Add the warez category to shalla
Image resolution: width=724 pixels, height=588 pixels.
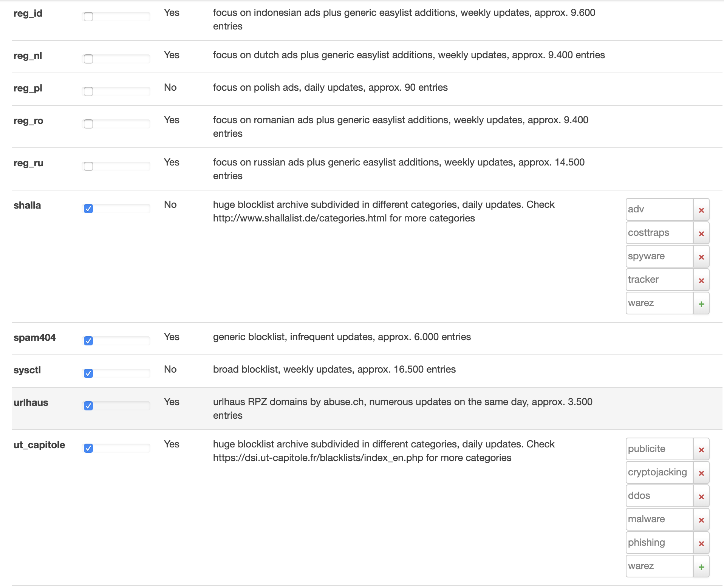pyautogui.click(x=701, y=304)
